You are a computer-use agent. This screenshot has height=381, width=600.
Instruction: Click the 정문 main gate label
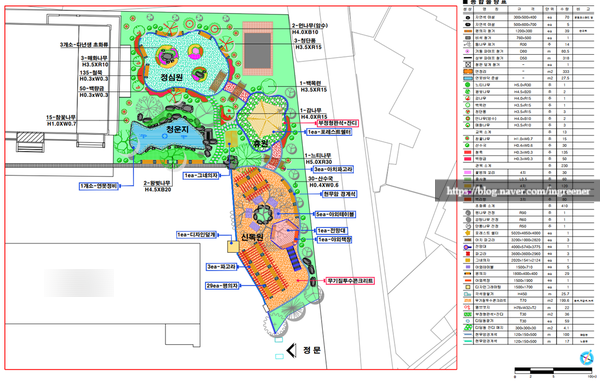point(312,350)
